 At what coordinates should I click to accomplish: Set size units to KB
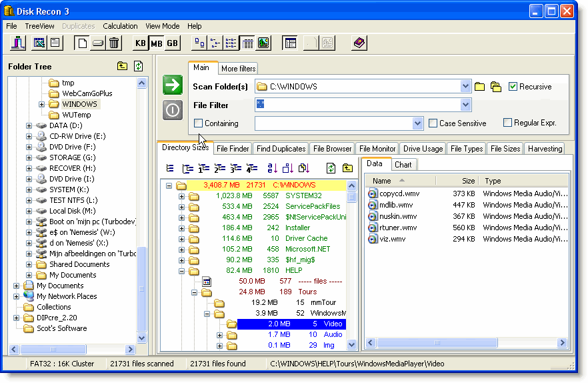click(x=140, y=43)
